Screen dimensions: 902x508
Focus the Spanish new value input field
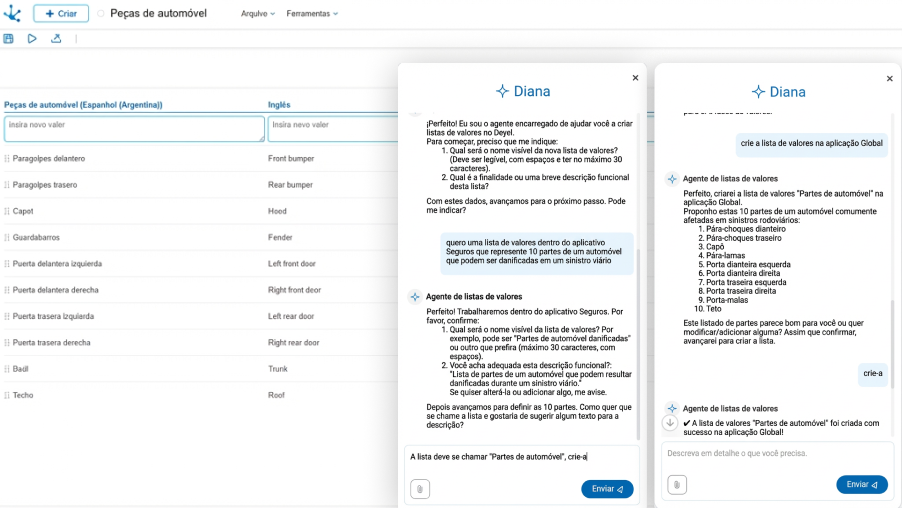click(134, 129)
